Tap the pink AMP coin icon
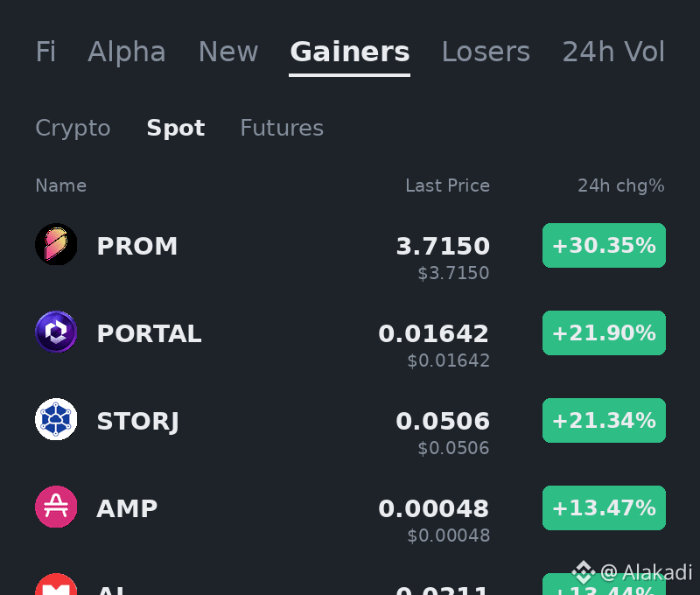This screenshot has height=595, width=700. [56, 507]
